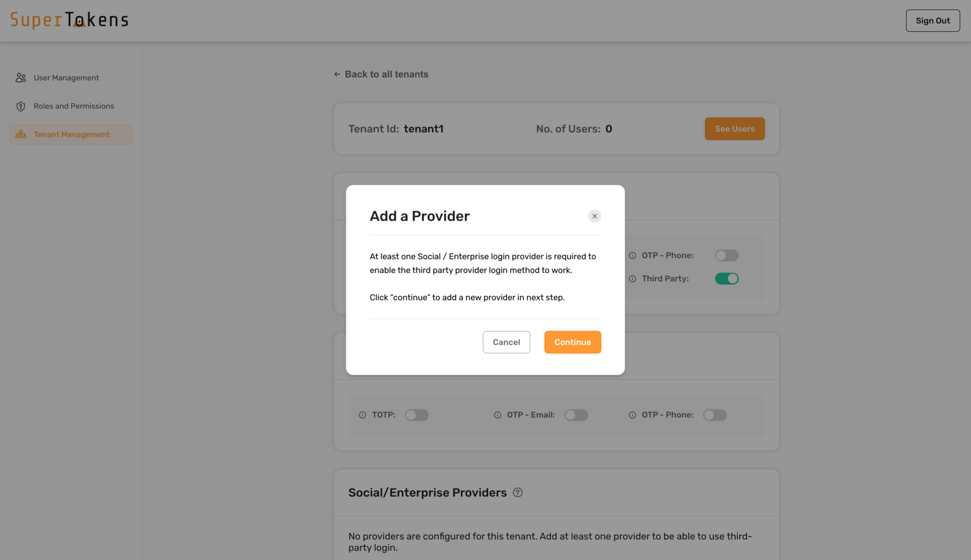Click the Tenant Management hierarchy icon
This screenshot has width=971, height=560.
tap(20, 134)
